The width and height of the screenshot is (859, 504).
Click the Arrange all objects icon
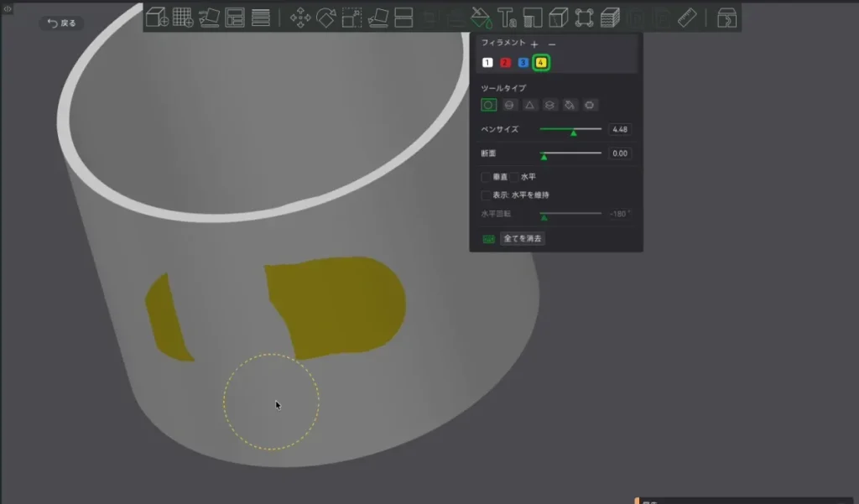pyautogui.click(x=235, y=18)
